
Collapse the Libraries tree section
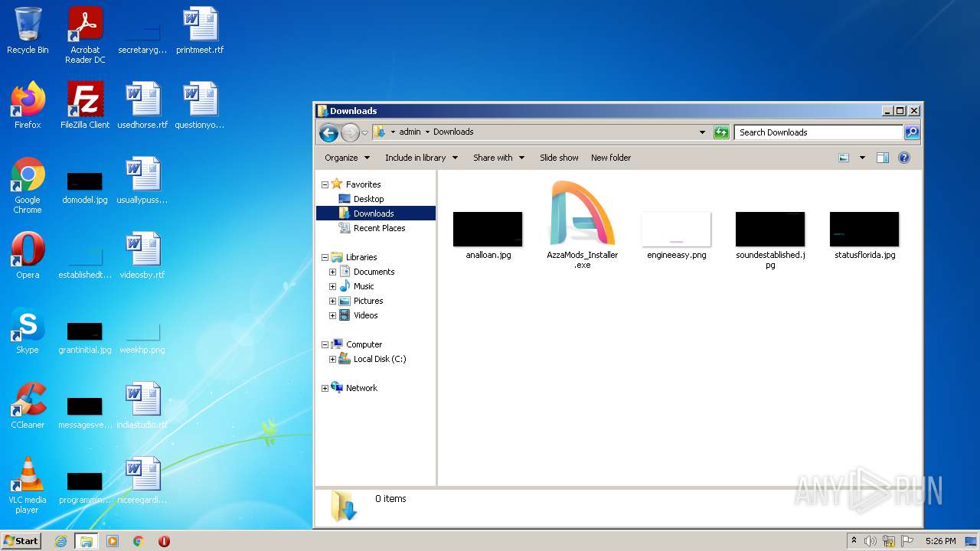(325, 257)
